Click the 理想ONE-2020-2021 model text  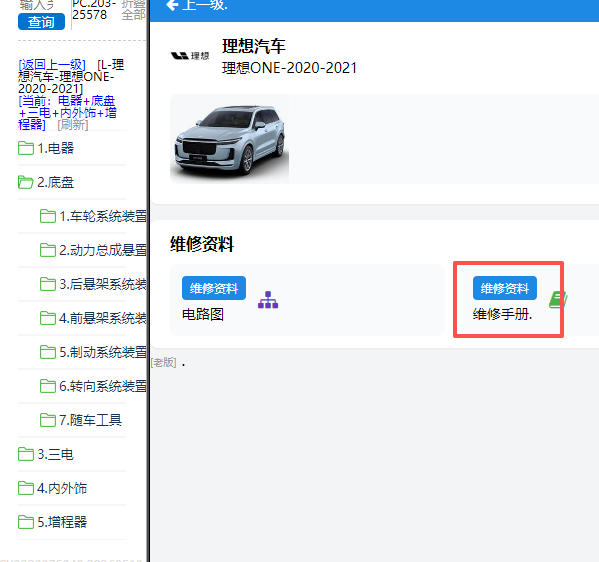[290, 68]
